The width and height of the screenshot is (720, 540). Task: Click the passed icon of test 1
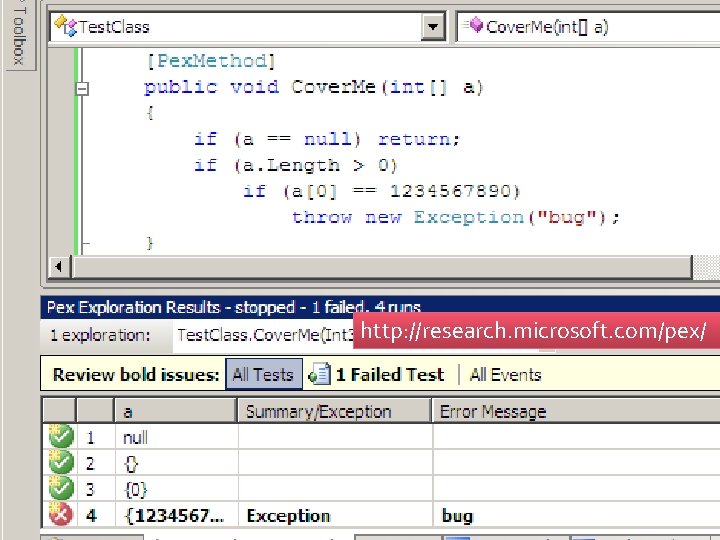pos(61,436)
